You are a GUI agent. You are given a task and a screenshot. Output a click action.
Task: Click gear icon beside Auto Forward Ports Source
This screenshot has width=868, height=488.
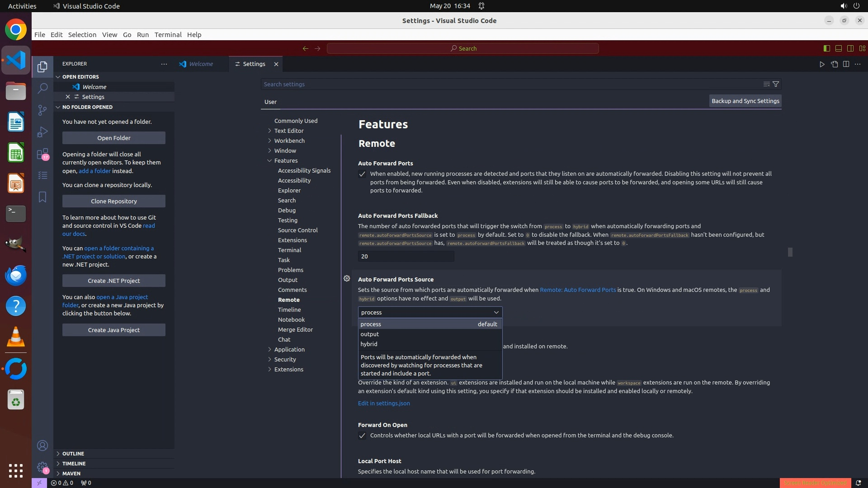pos(347,279)
